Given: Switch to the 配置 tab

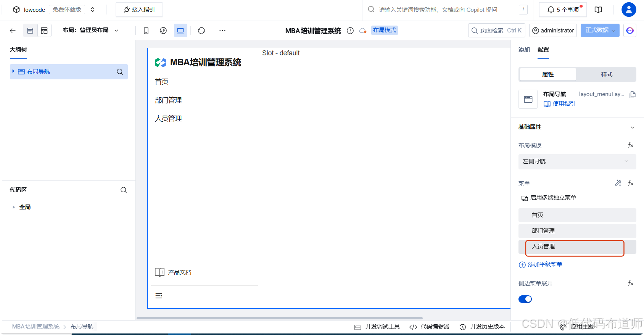Looking at the screenshot, I should pos(543,50).
